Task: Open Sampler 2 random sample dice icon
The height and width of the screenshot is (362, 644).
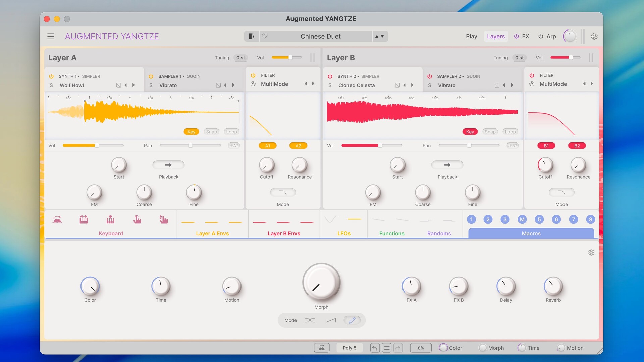Action: click(x=497, y=85)
